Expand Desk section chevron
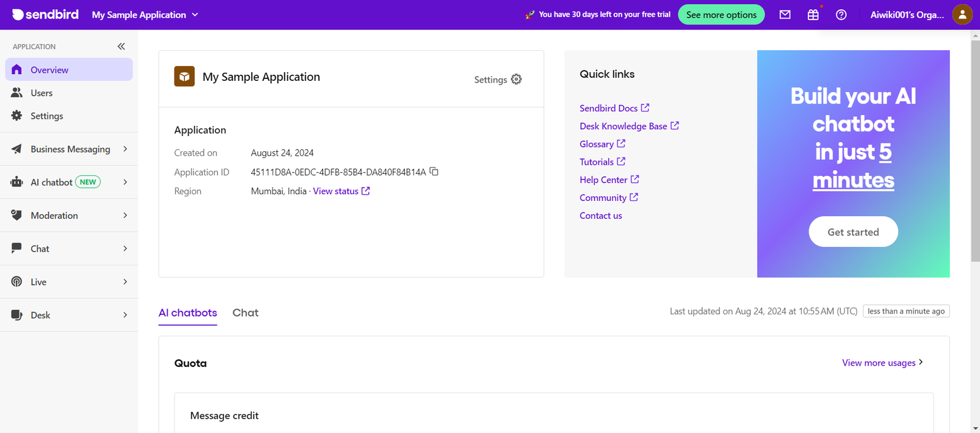Image resolution: width=980 pixels, height=433 pixels. (125, 315)
